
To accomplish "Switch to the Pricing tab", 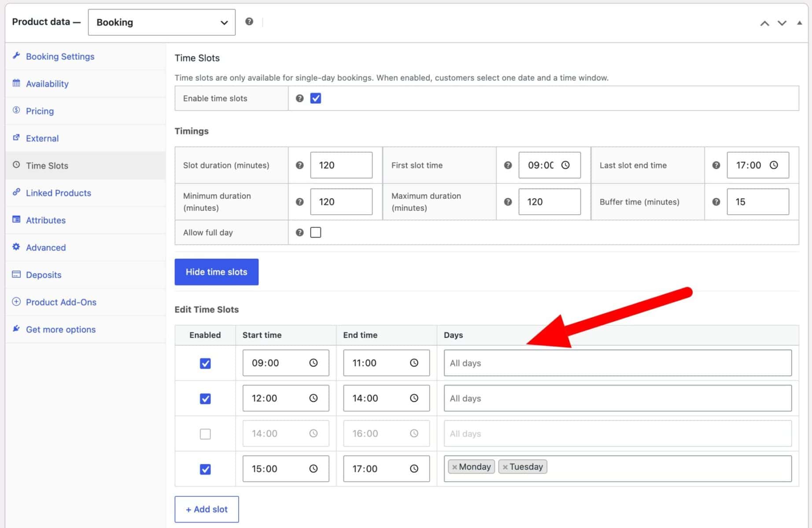I will click(x=85, y=111).
